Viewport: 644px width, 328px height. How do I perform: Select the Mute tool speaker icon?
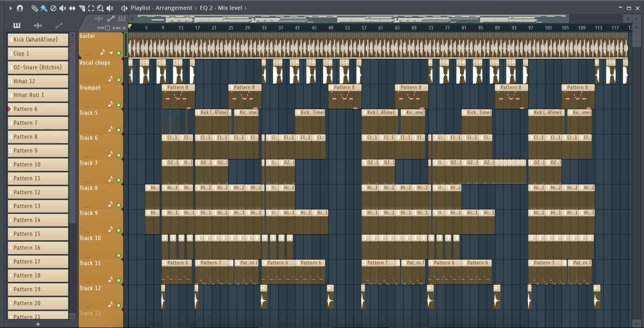point(63,8)
